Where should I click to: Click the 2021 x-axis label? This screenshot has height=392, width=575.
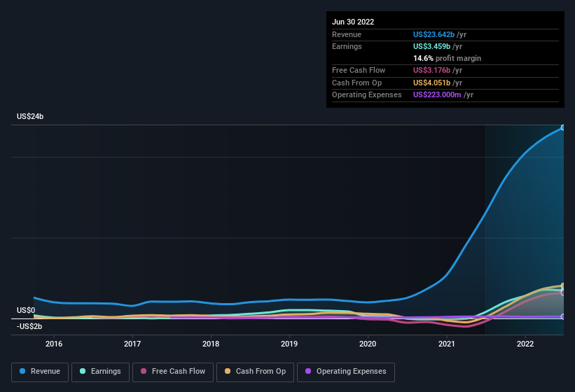click(447, 344)
